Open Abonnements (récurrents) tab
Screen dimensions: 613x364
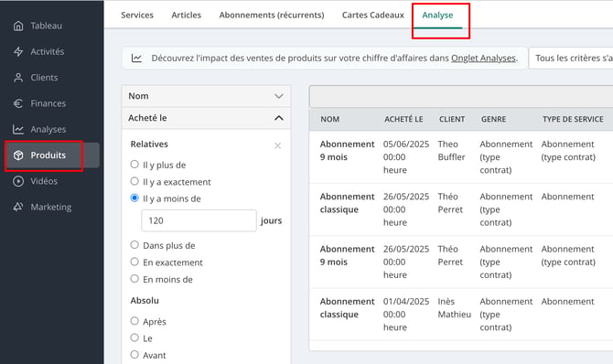pos(272,15)
